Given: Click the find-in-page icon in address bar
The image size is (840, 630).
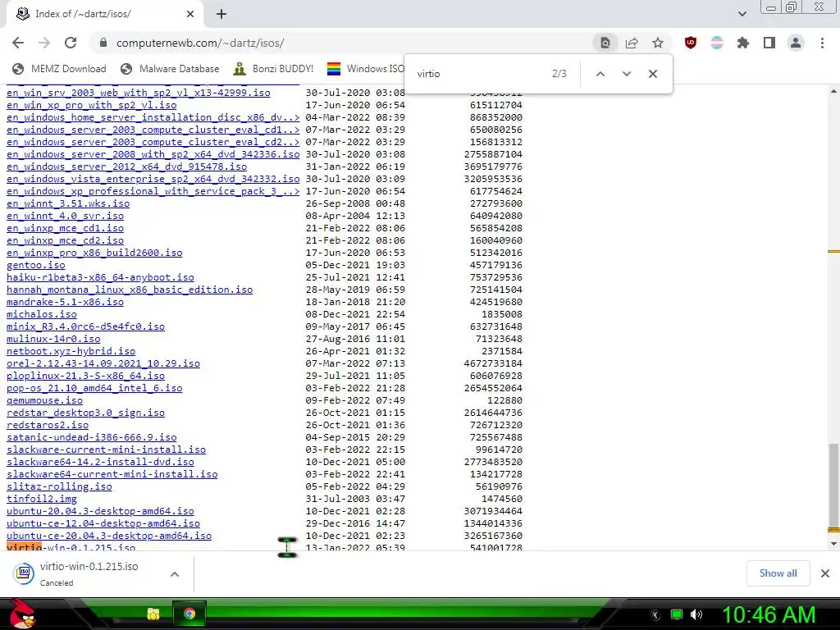Looking at the screenshot, I should coord(605,43).
